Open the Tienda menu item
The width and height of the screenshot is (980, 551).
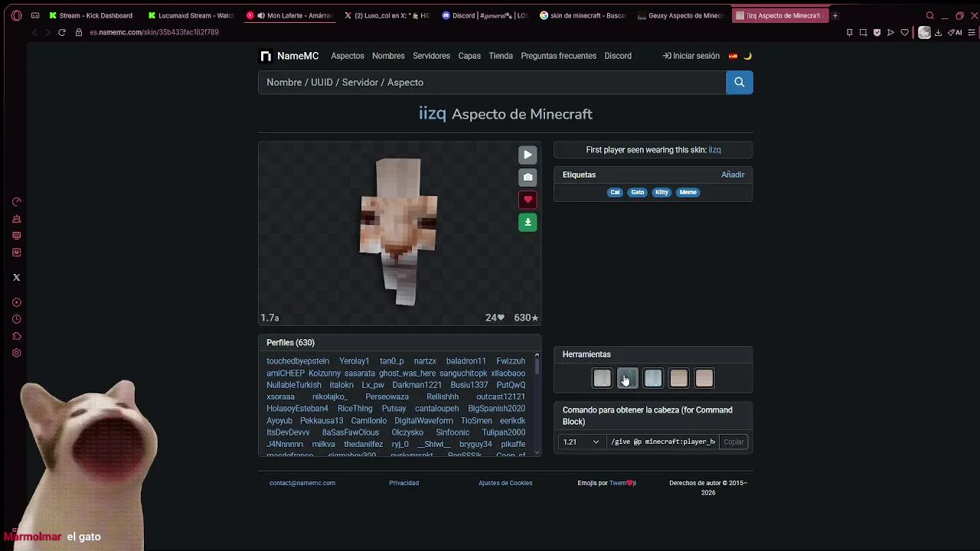(501, 56)
